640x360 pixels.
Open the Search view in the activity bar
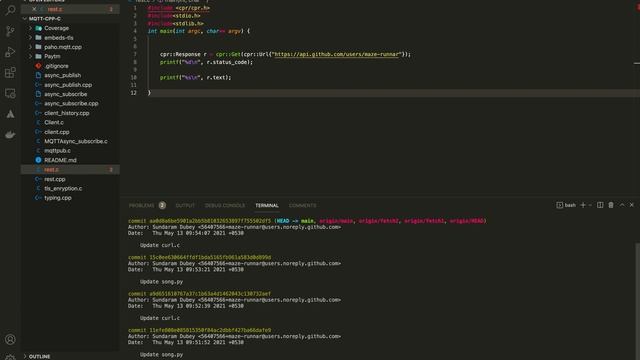coord(10,10)
